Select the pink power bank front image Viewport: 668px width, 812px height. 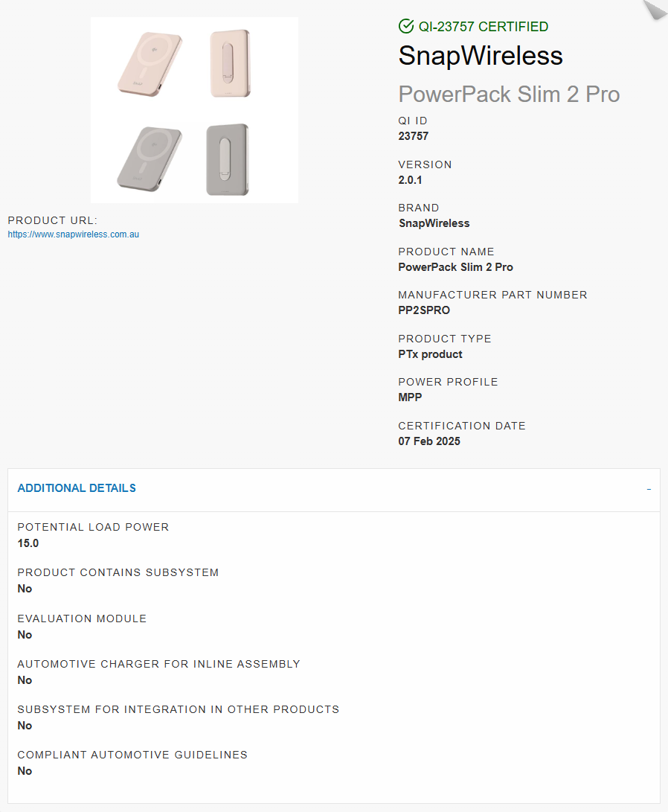pyautogui.click(x=150, y=64)
